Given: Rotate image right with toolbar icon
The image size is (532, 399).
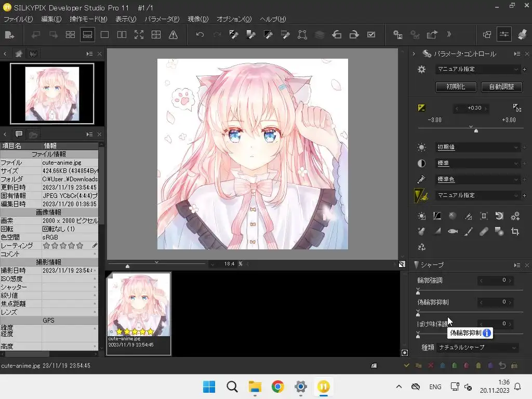Looking at the screenshot, I should pos(354,35).
